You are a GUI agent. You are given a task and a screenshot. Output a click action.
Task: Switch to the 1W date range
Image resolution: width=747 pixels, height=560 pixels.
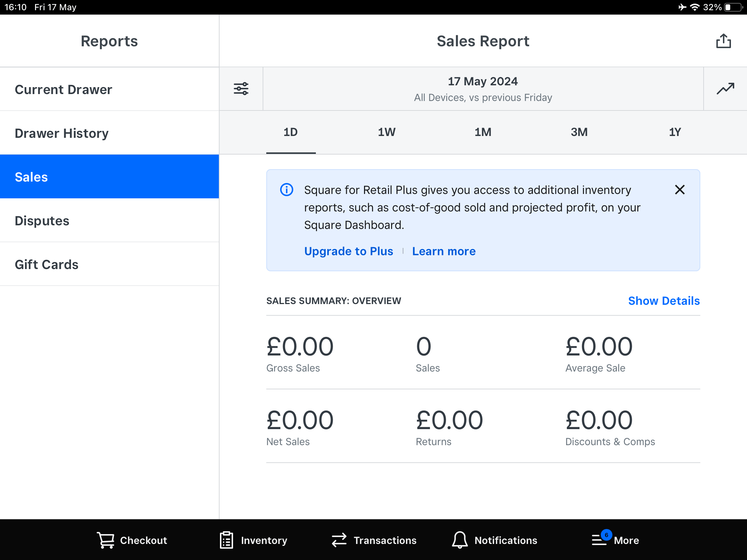point(386,132)
